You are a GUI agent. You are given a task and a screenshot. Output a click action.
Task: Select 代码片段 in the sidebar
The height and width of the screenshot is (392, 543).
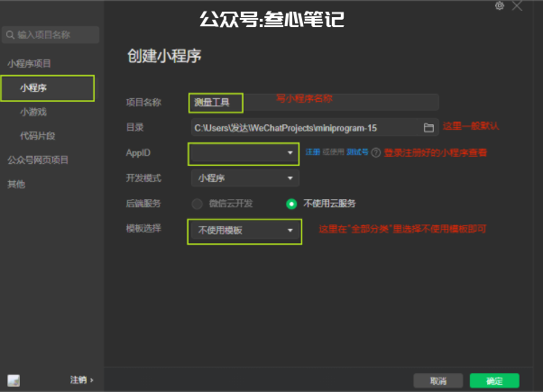37,136
